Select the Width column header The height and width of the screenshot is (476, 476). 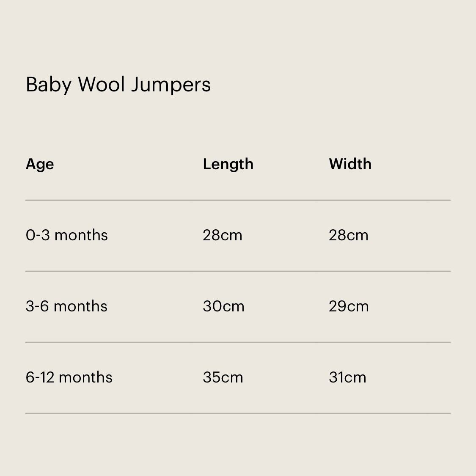pos(350,164)
